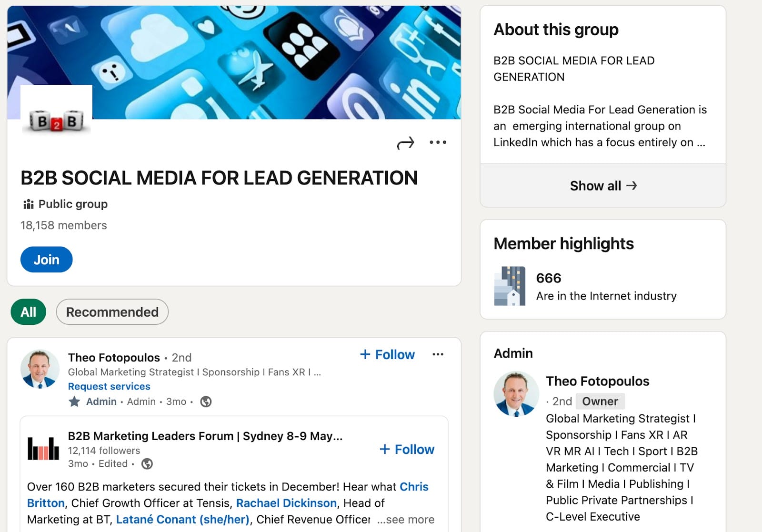762x532 pixels.
Task: Open the share options via arrow icon
Action: coord(405,142)
